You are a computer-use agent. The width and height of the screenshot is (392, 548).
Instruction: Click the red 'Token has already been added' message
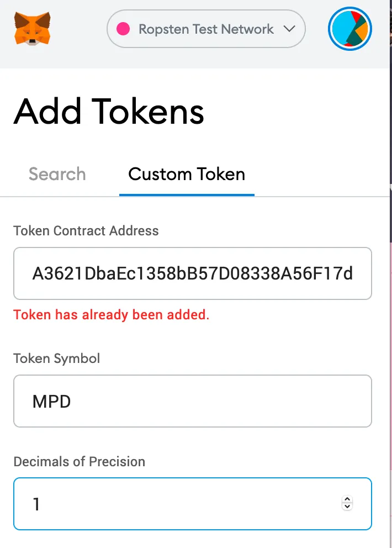coord(112,315)
